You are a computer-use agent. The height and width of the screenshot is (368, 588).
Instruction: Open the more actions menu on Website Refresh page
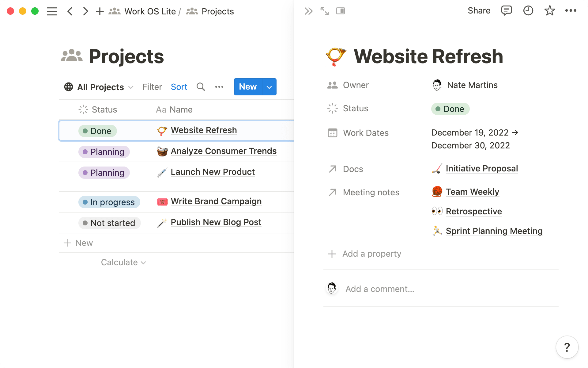coord(571,11)
